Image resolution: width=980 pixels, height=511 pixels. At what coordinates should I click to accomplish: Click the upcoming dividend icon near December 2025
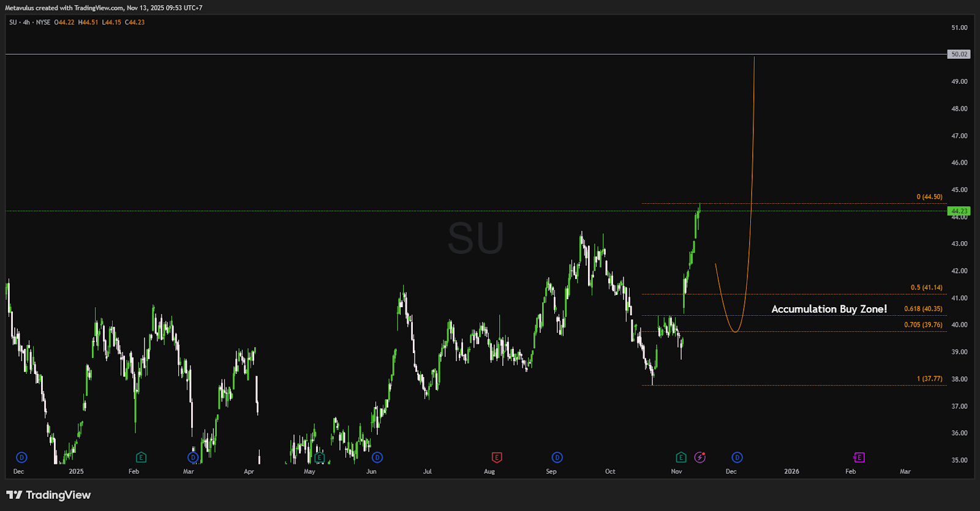pos(737,457)
